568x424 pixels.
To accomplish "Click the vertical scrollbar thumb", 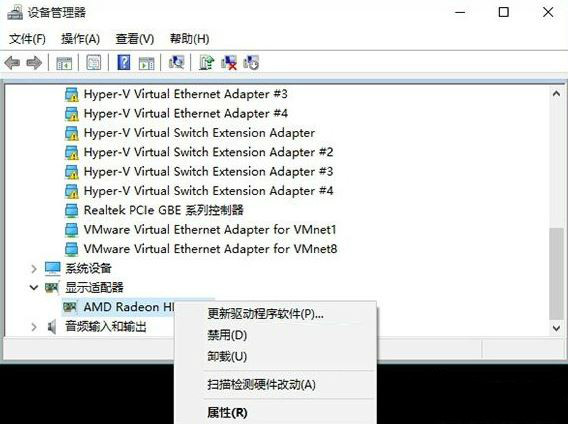I will tap(556, 274).
